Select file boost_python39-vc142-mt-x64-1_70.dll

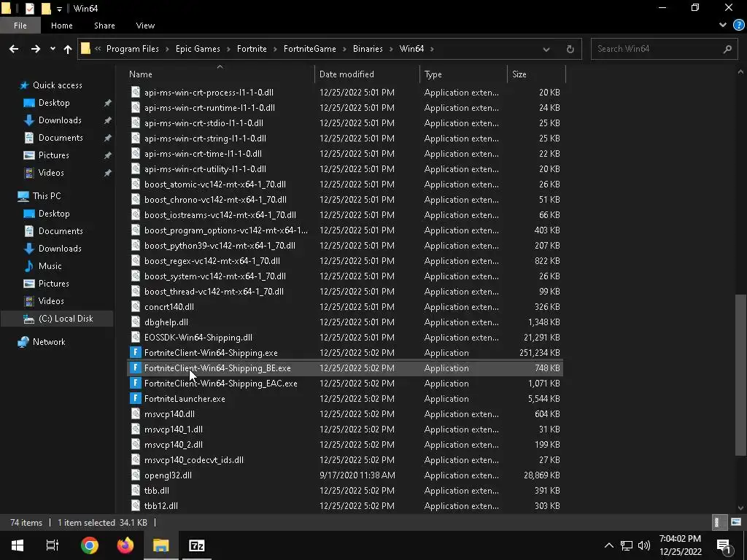click(220, 246)
